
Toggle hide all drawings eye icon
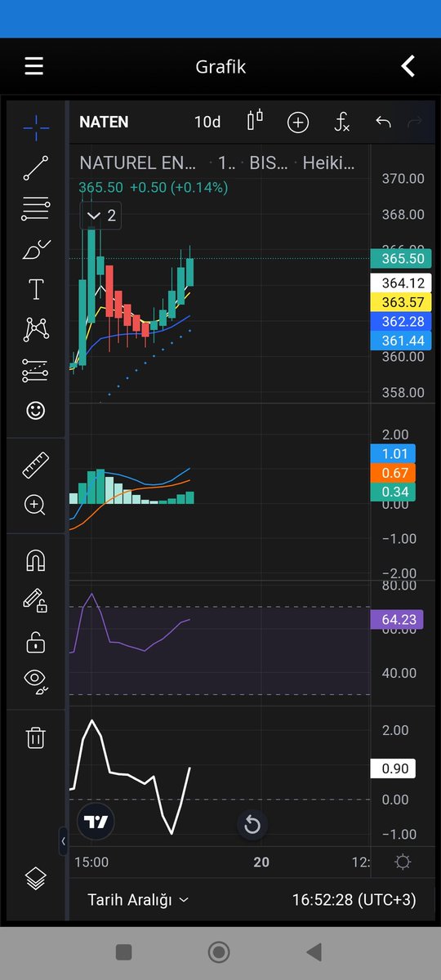35,681
